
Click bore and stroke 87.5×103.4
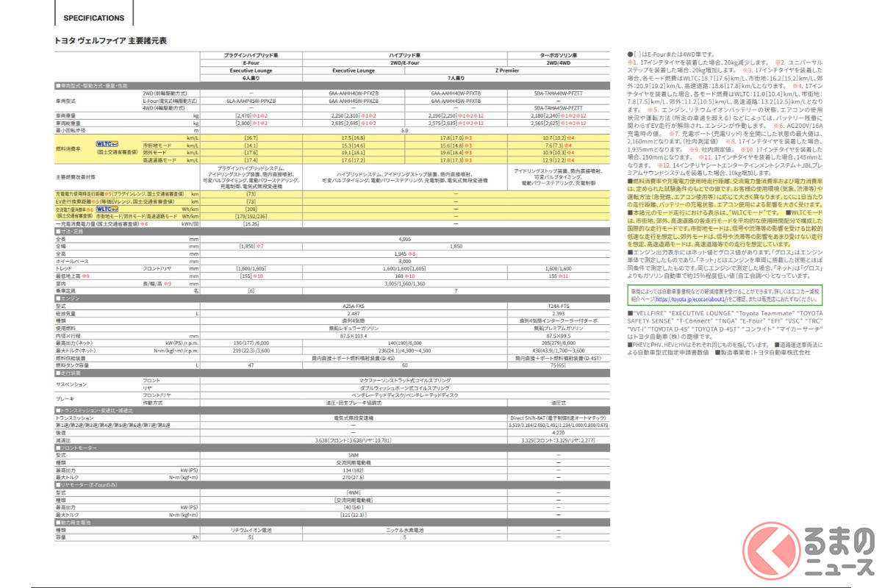[354, 335]
